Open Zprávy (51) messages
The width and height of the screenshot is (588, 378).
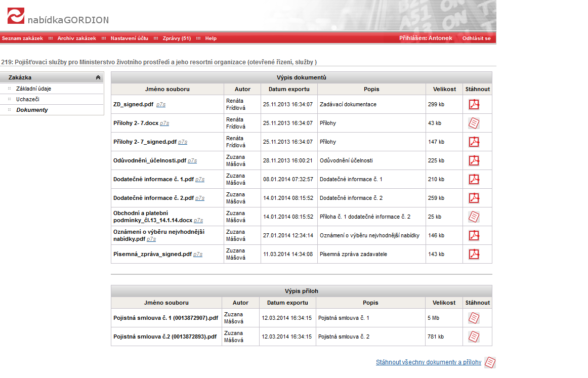click(177, 38)
